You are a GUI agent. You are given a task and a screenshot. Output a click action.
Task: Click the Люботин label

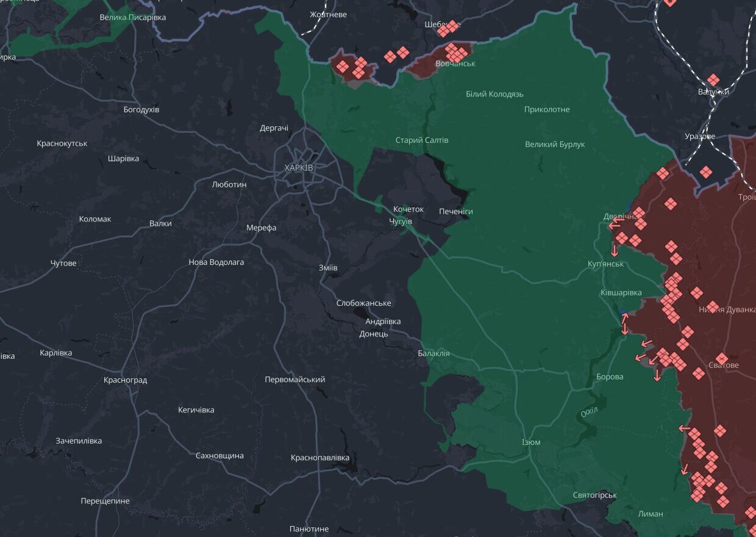tap(229, 184)
